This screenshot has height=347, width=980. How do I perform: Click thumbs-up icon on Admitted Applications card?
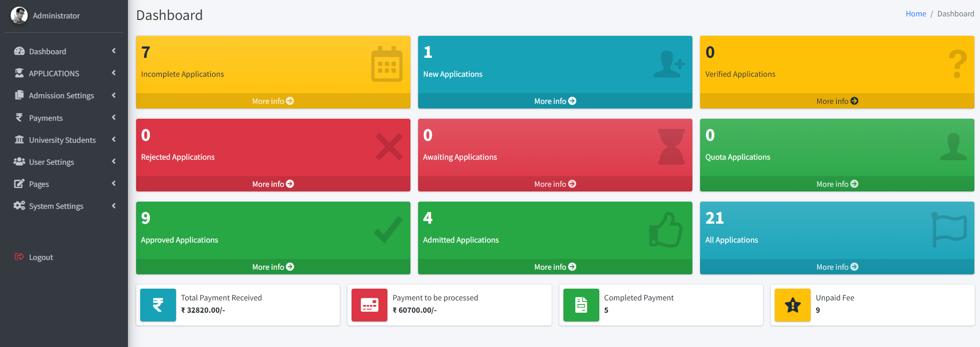(x=666, y=230)
